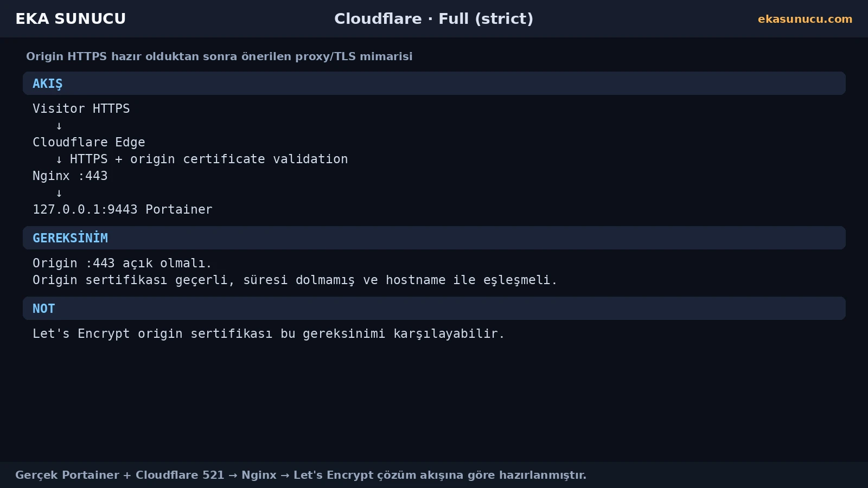
Task: Click the "Cloudflare Edge" line
Action: click(x=89, y=142)
